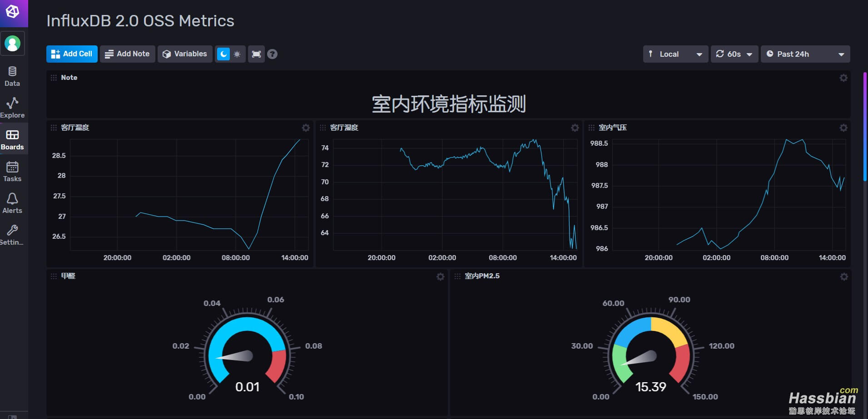Image resolution: width=868 pixels, height=419 pixels.
Task: Open the help question mark icon
Action: coord(272,54)
